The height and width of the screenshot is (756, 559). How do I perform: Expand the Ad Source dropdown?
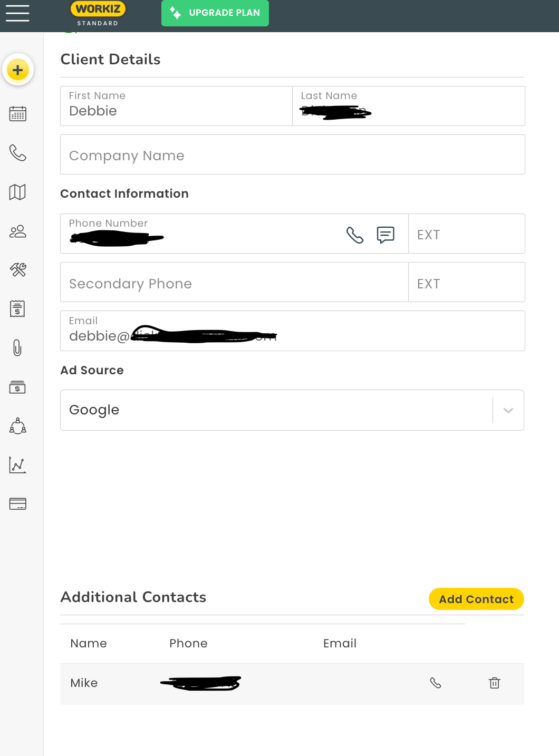tap(508, 410)
